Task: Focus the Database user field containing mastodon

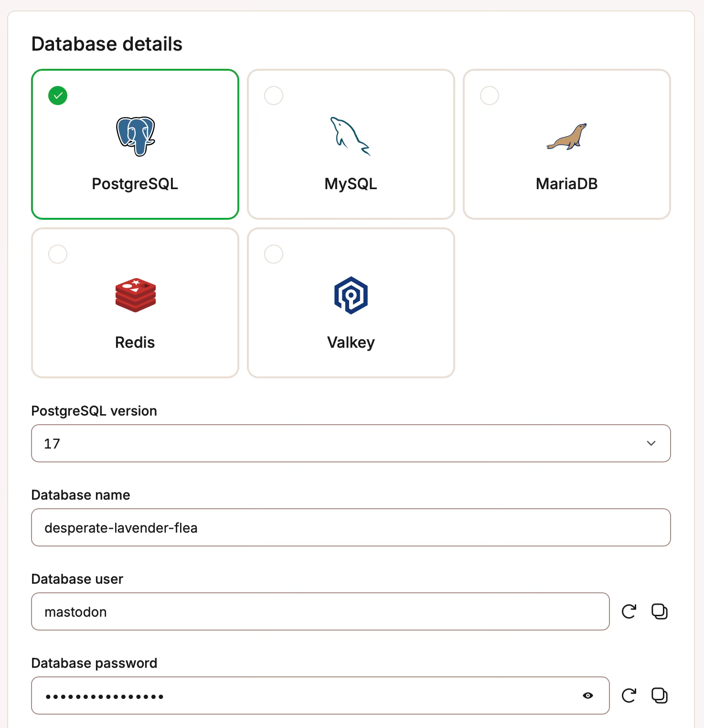Action: (x=320, y=611)
